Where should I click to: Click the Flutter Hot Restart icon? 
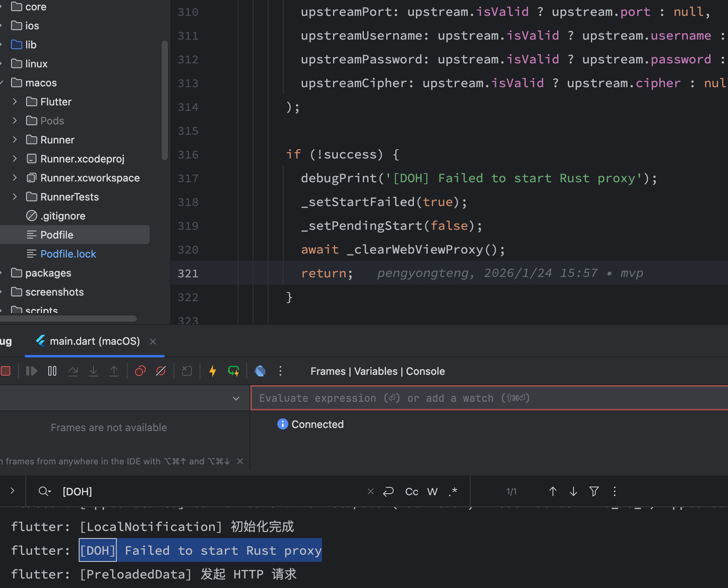coord(234,371)
